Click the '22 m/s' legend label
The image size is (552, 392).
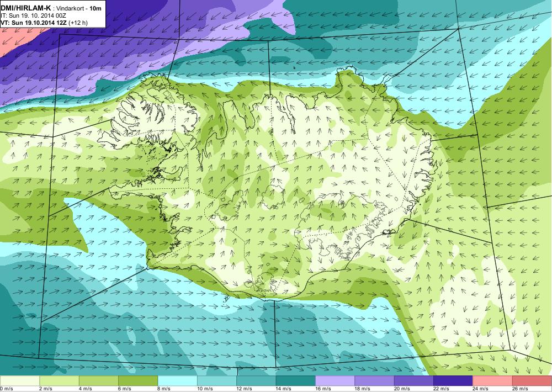click(442, 389)
